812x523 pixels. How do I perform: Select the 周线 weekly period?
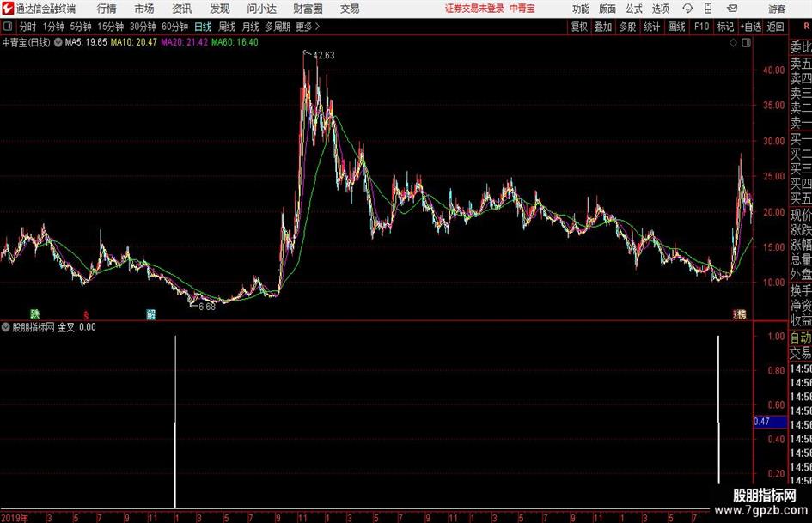point(227,27)
